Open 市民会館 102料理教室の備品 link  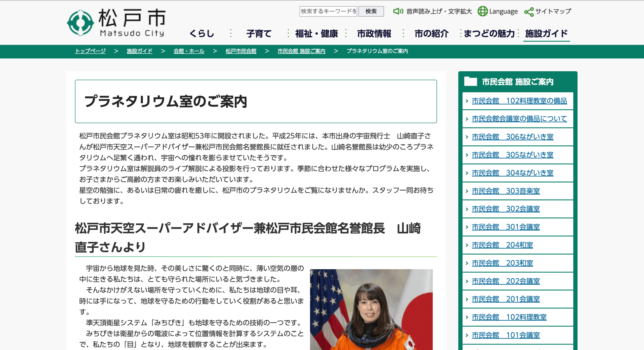tap(519, 101)
